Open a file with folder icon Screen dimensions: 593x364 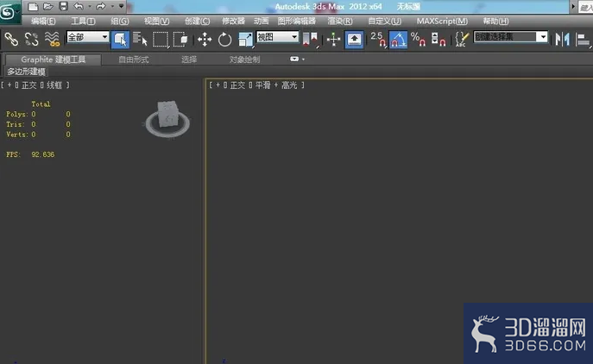(48, 6)
